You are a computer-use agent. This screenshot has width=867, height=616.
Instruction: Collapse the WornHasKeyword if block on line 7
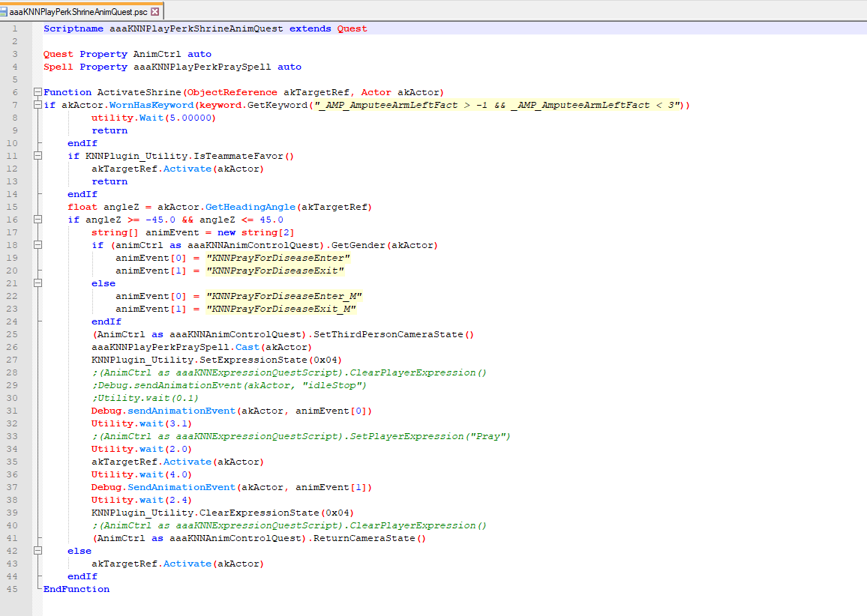tap(37, 105)
